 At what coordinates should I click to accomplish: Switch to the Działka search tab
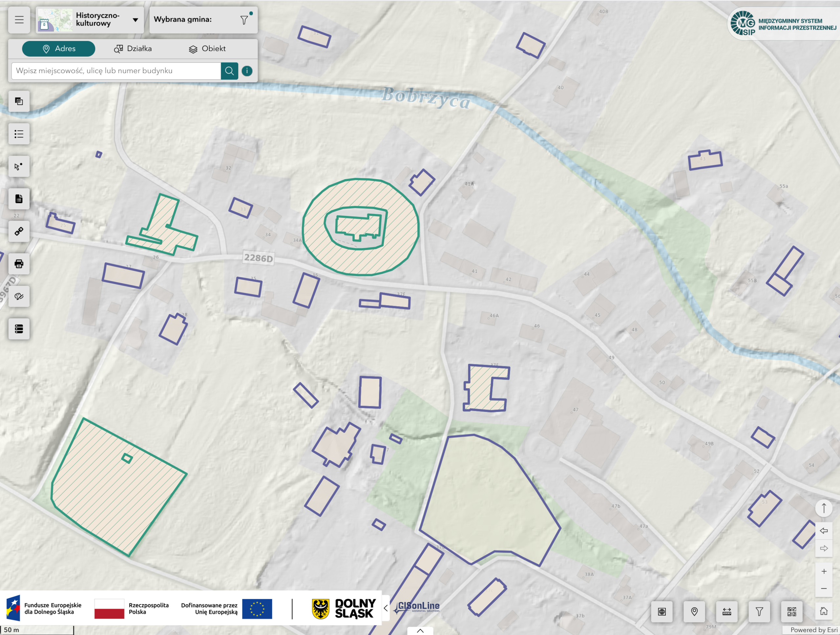pos(133,49)
